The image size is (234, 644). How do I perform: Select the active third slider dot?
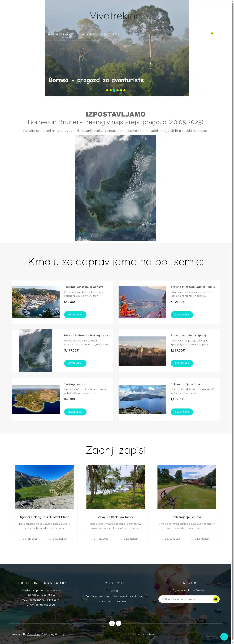tap(114, 90)
